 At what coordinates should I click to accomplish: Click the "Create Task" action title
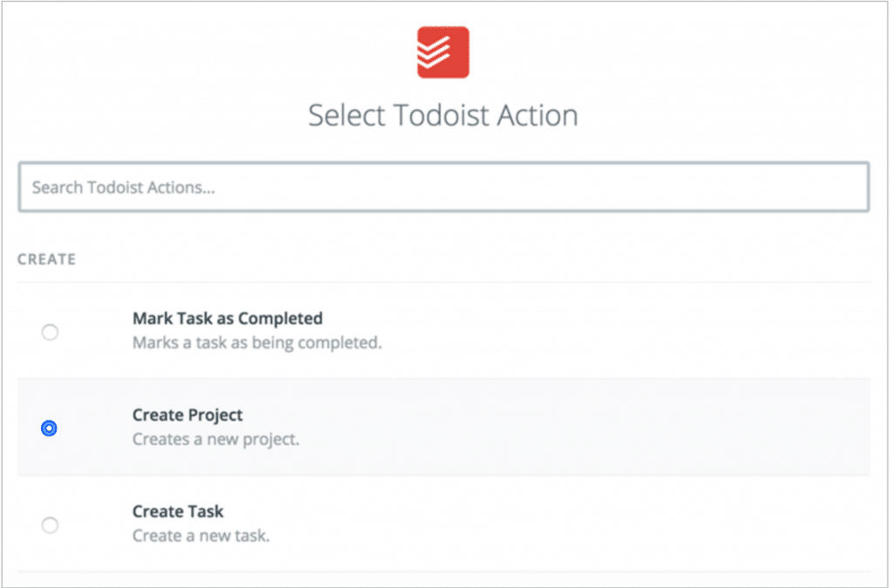(178, 511)
